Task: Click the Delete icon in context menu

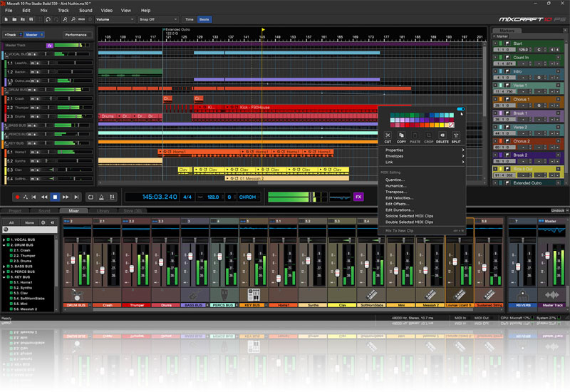Action: point(442,135)
